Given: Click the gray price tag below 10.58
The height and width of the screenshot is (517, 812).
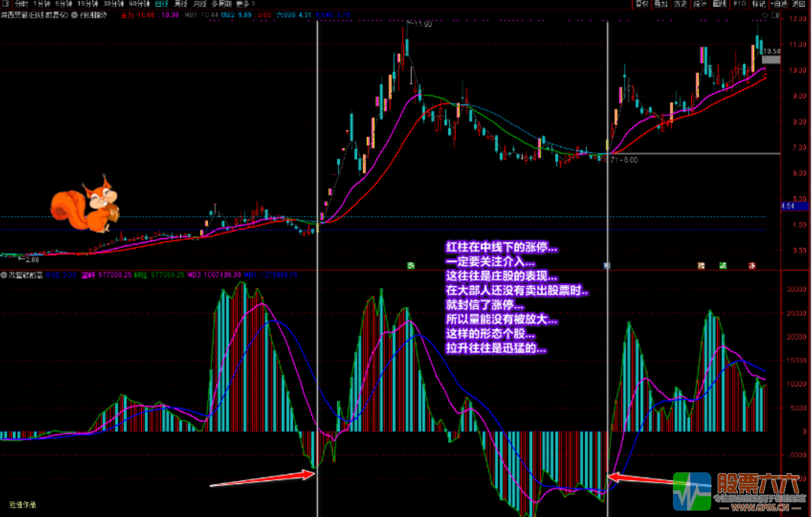Looking at the screenshot, I should pos(771,60).
